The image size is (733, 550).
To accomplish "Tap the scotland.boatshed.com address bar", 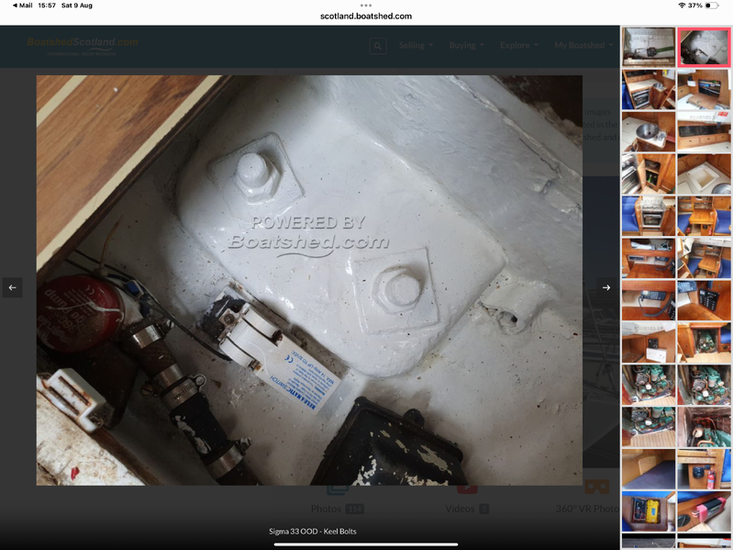I will [x=366, y=16].
